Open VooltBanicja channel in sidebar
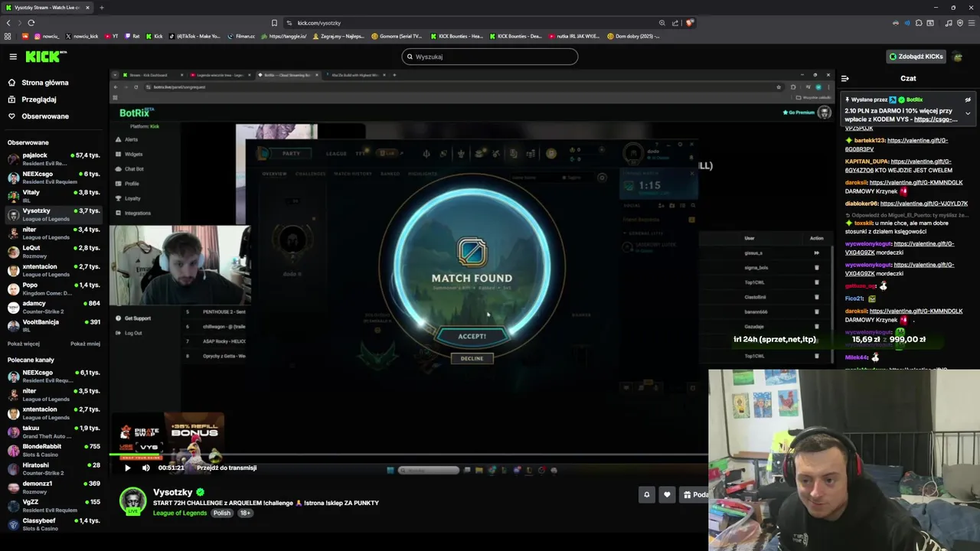This screenshot has height=551, width=980. [54, 326]
